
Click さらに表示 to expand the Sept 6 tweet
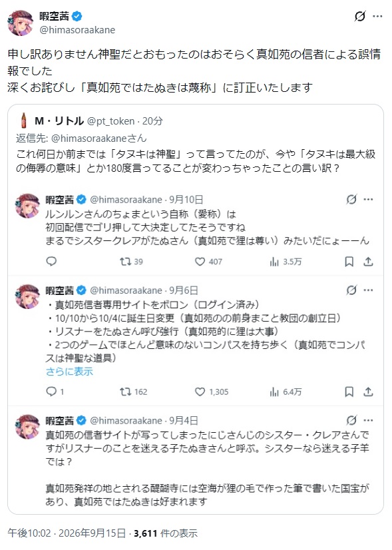click(x=69, y=372)
